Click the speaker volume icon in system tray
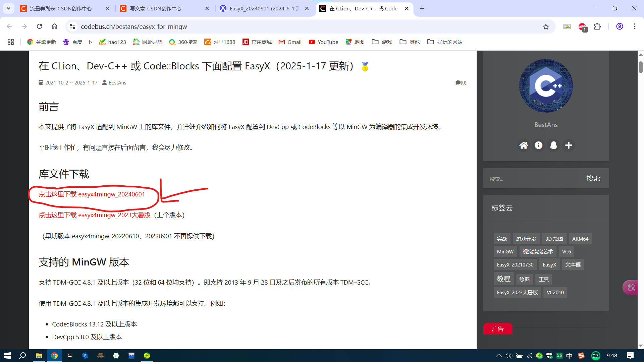Image resolution: width=644 pixels, height=362 pixels. click(508, 355)
